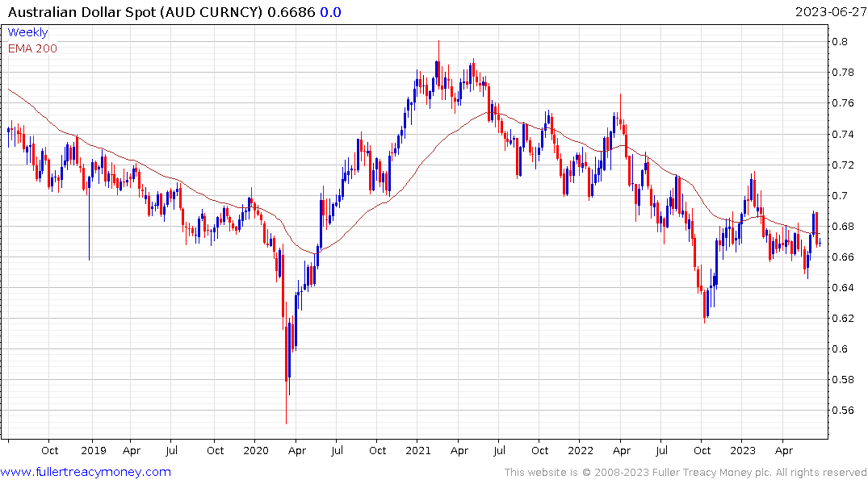Click the 2022 label on the time axis
Screen dimensions: 868x484
tap(580, 450)
